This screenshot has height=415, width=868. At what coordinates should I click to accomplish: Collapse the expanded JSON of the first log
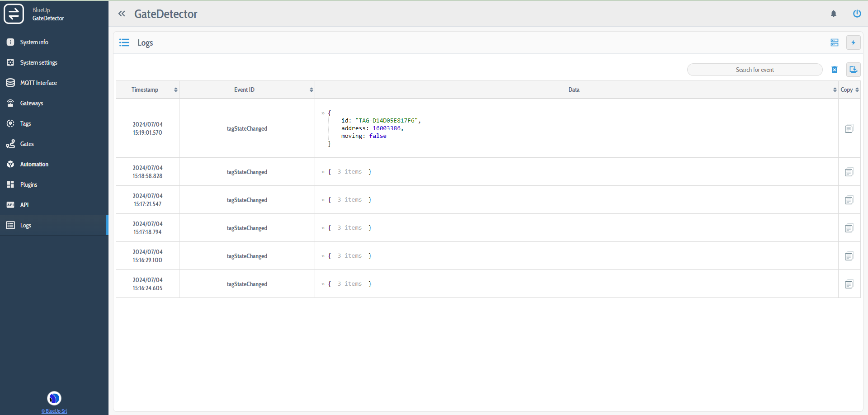point(323,113)
